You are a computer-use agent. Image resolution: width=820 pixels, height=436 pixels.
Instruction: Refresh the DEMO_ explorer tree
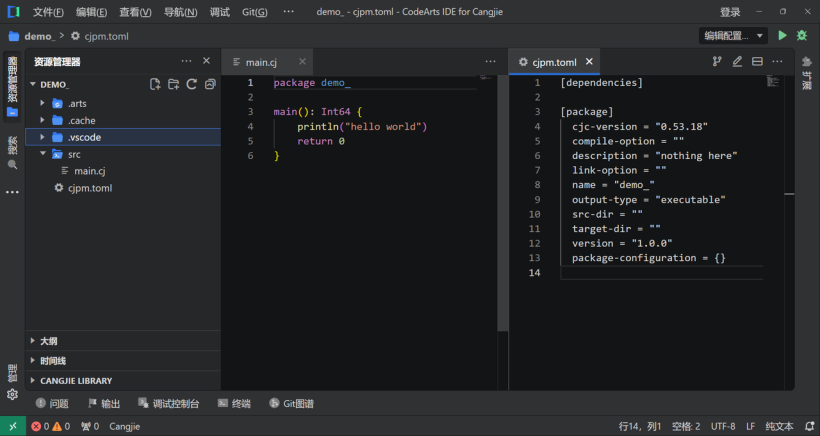pos(191,84)
